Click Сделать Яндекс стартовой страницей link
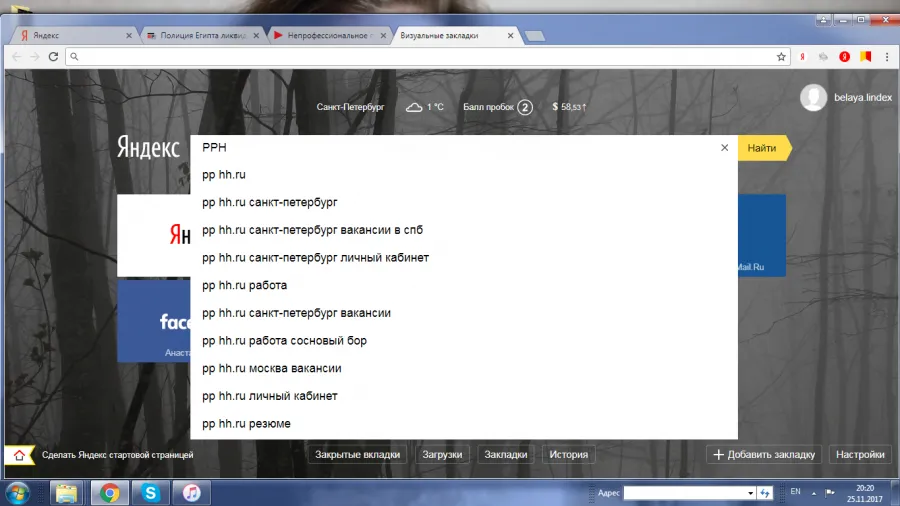The image size is (900, 506). pos(118,455)
